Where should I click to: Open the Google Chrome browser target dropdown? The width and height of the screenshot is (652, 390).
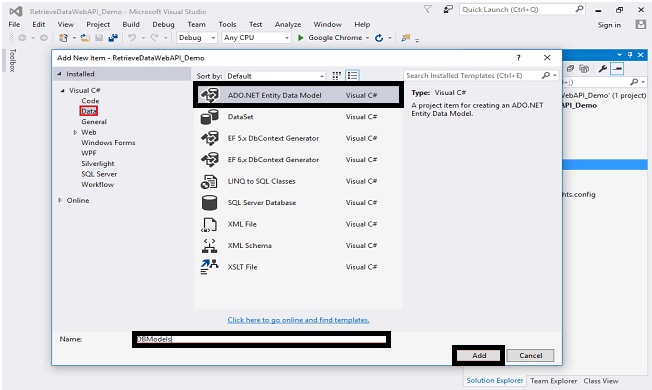pos(367,38)
